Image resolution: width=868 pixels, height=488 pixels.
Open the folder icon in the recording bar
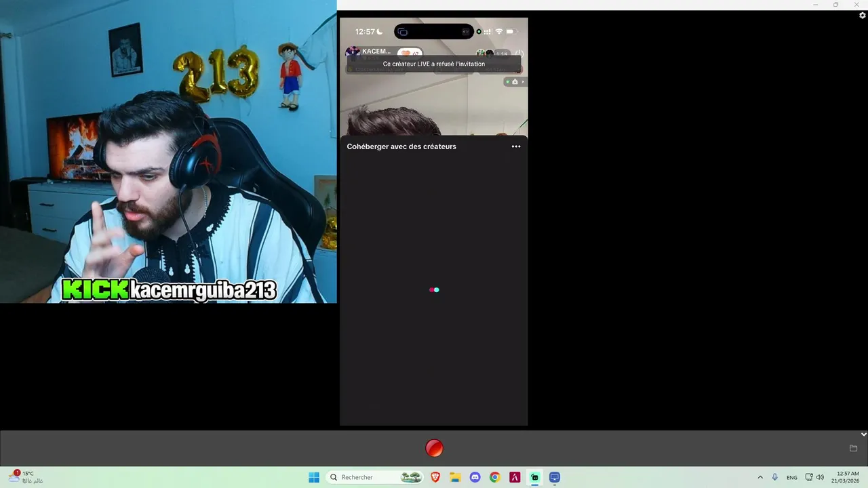[x=854, y=448]
